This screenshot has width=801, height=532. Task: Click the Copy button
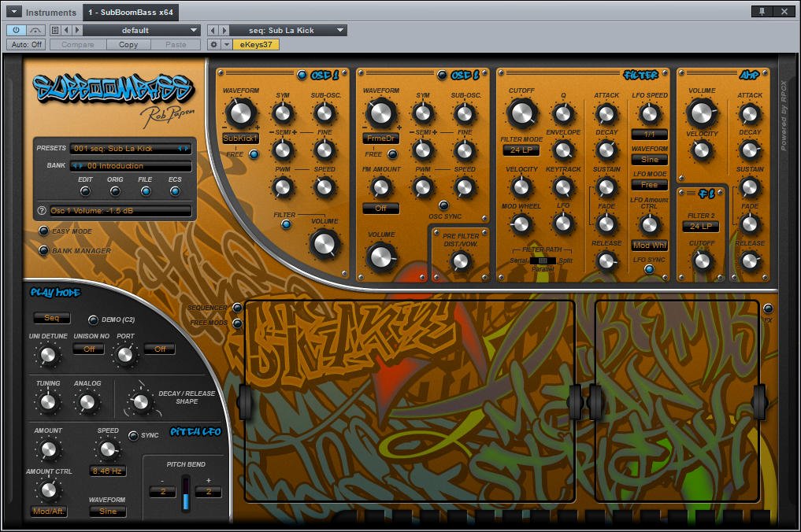coord(128,44)
